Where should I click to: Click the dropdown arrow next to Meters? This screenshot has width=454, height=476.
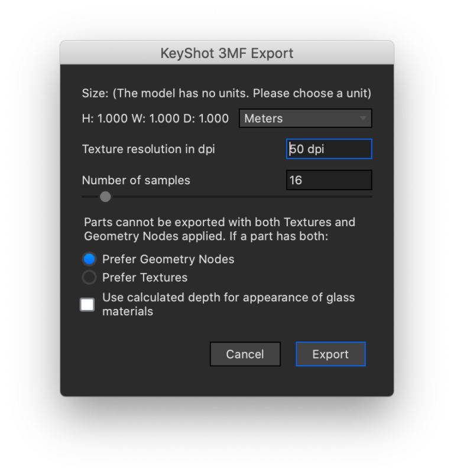coord(362,118)
